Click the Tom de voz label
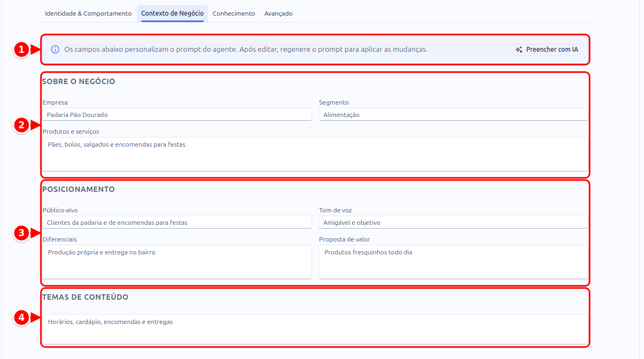The image size is (644, 359). pos(336,210)
